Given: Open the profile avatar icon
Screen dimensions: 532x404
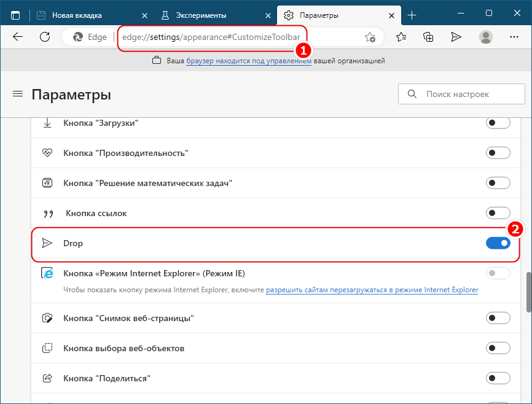Looking at the screenshot, I should click(485, 37).
